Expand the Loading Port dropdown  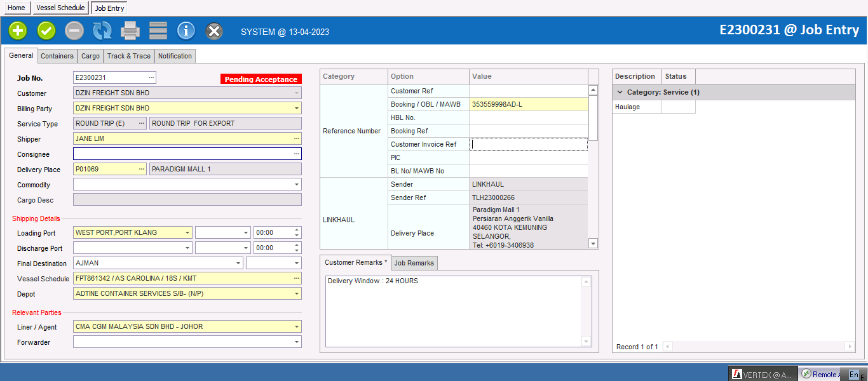(x=187, y=233)
